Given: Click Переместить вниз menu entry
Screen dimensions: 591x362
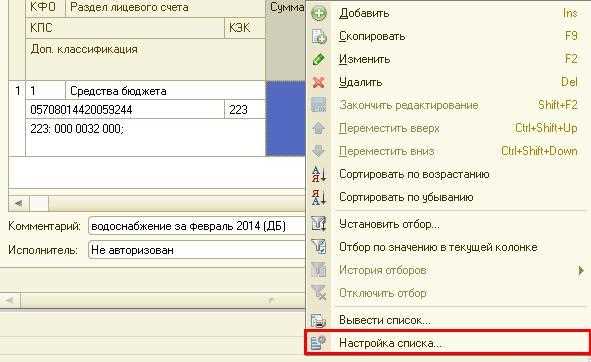Looking at the screenshot, I should coord(447,151).
